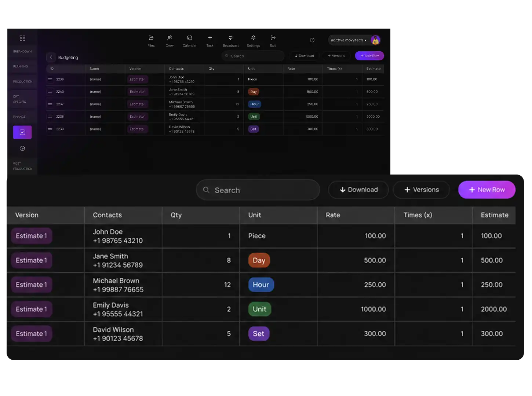This screenshot has width=532, height=396.
Task: Open the Broadcast megaphone icon
Action: (231, 38)
